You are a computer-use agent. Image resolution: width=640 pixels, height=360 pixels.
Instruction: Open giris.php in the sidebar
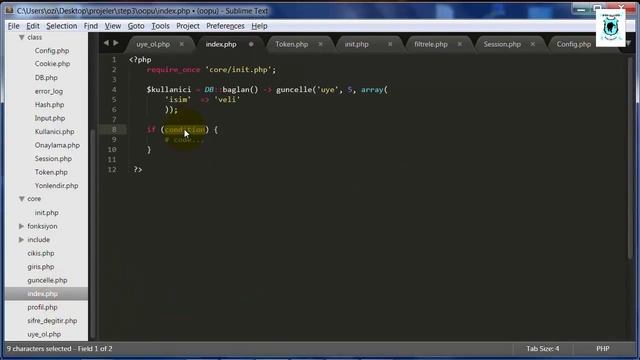[x=40, y=267]
